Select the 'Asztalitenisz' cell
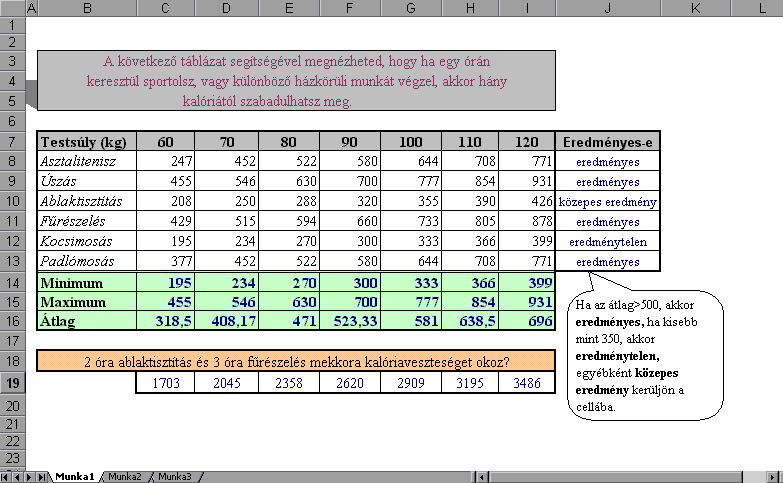The image size is (783, 483). coord(87,161)
